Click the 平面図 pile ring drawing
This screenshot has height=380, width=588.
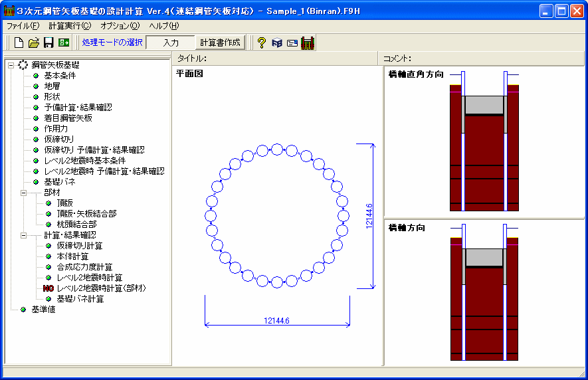click(277, 216)
